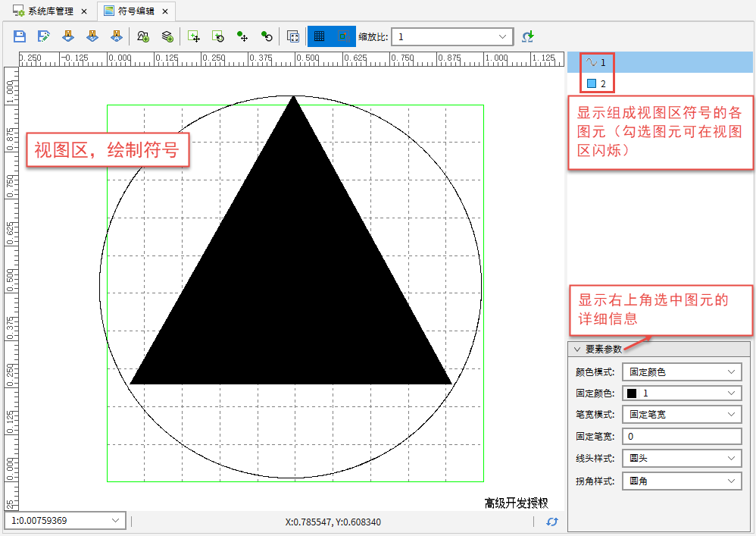Open the 固定颜色 dropdown
Image resolution: width=756 pixels, height=536 pixels.
[x=682, y=393]
